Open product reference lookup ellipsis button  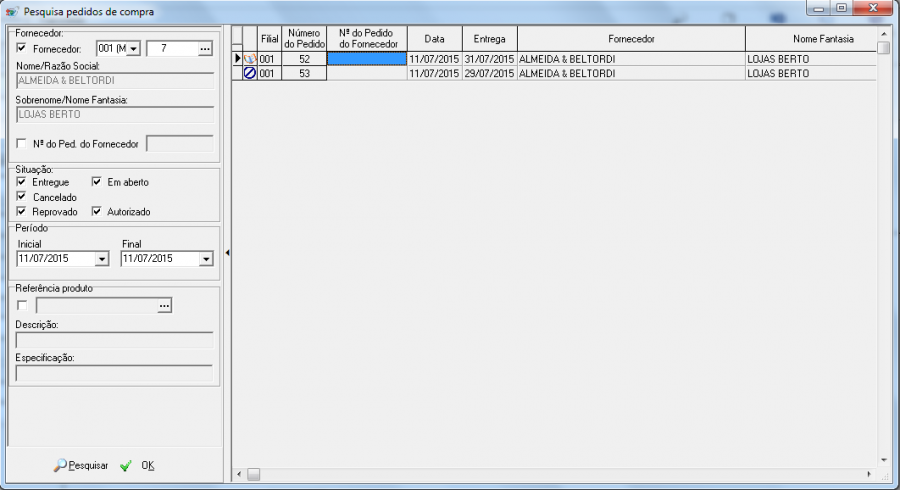click(x=165, y=305)
